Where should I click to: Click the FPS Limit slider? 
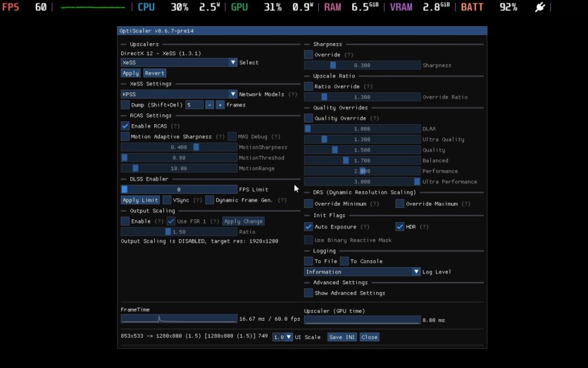(179, 189)
